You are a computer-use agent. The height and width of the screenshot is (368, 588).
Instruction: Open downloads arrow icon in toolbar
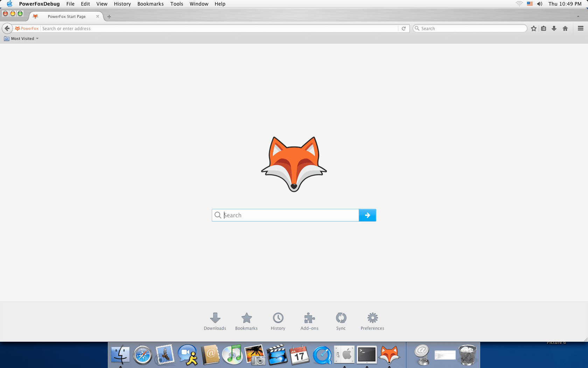(x=554, y=28)
